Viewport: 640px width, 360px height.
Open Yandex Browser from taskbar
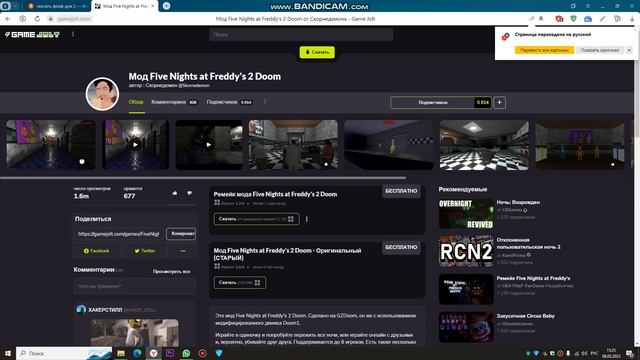[x=153, y=353]
